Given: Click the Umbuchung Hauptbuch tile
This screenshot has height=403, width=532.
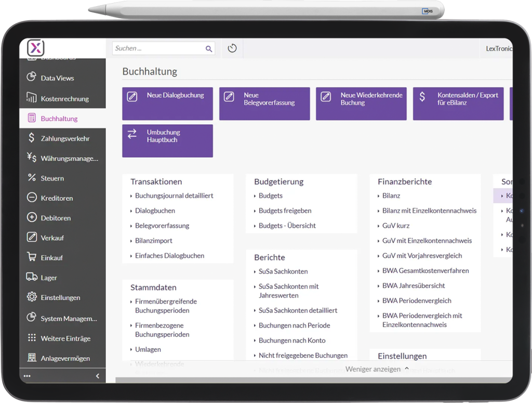Looking at the screenshot, I should point(167,140).
